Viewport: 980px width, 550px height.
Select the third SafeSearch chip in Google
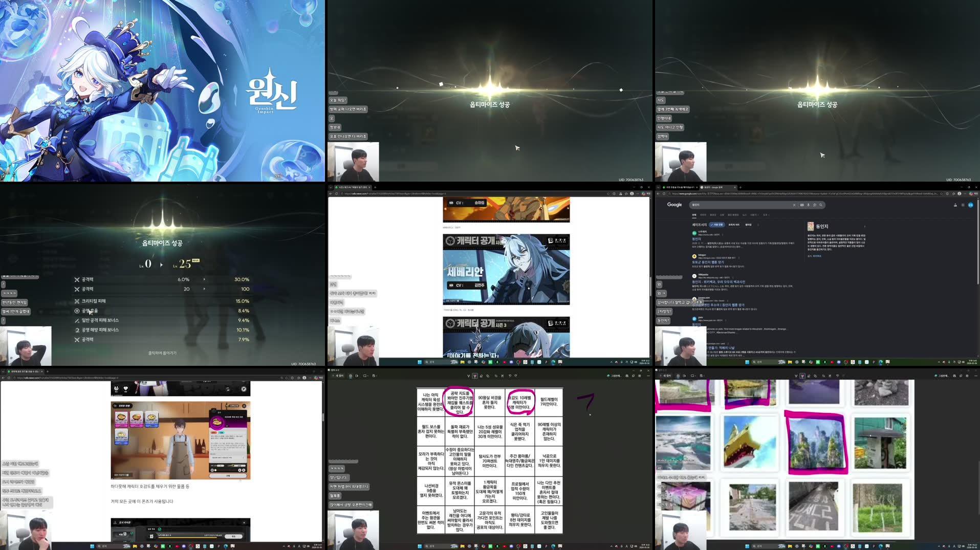click(x=748, y=225)
